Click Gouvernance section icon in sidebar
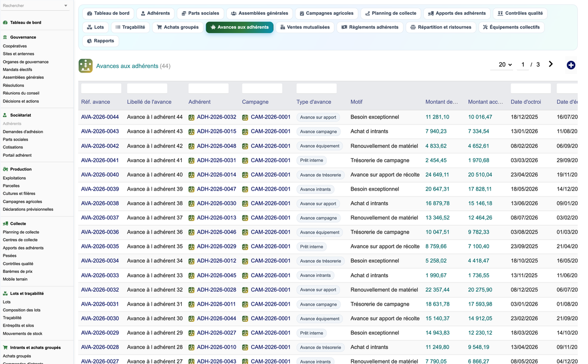 point(5,37)
